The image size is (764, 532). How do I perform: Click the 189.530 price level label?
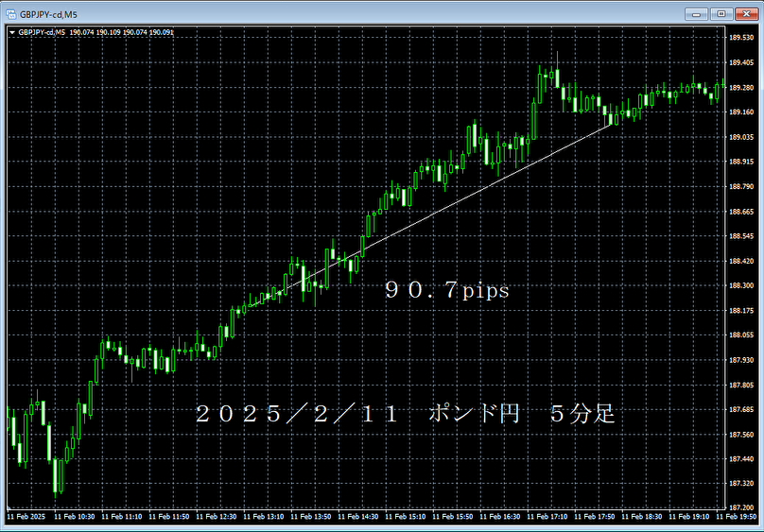[741, 38]
